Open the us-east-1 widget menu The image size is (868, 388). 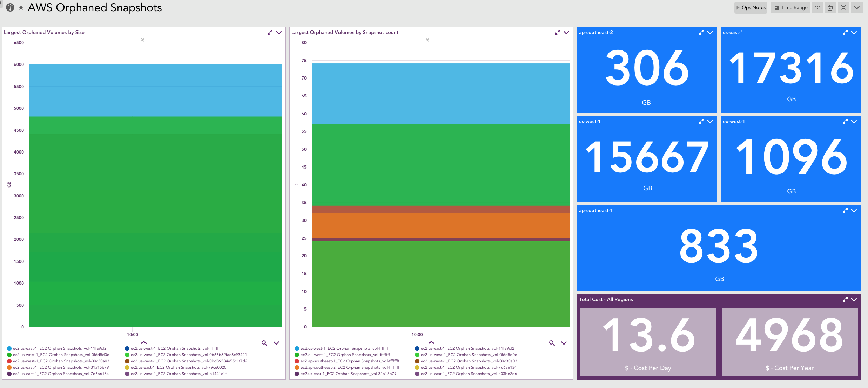coord(854,32)
